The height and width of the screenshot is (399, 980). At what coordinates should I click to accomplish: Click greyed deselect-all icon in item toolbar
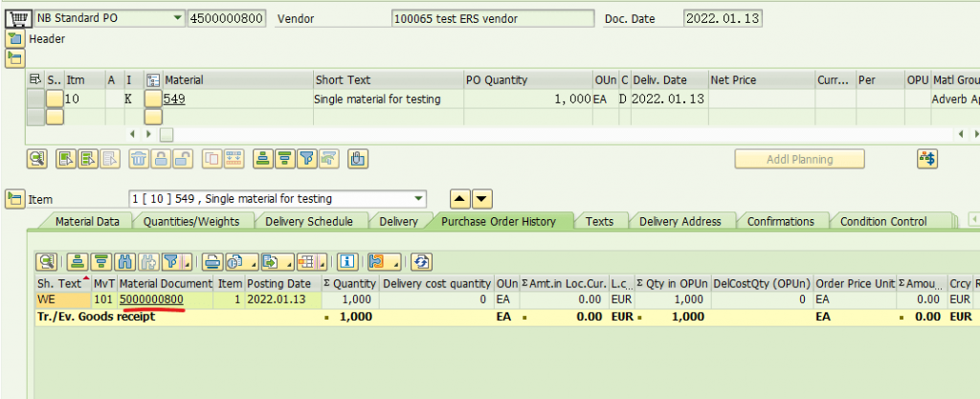pyautogui.click(x=109, y=159)
